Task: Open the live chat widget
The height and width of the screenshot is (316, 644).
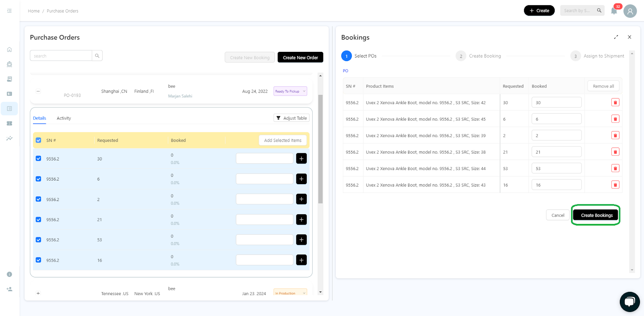Action: 630,302
